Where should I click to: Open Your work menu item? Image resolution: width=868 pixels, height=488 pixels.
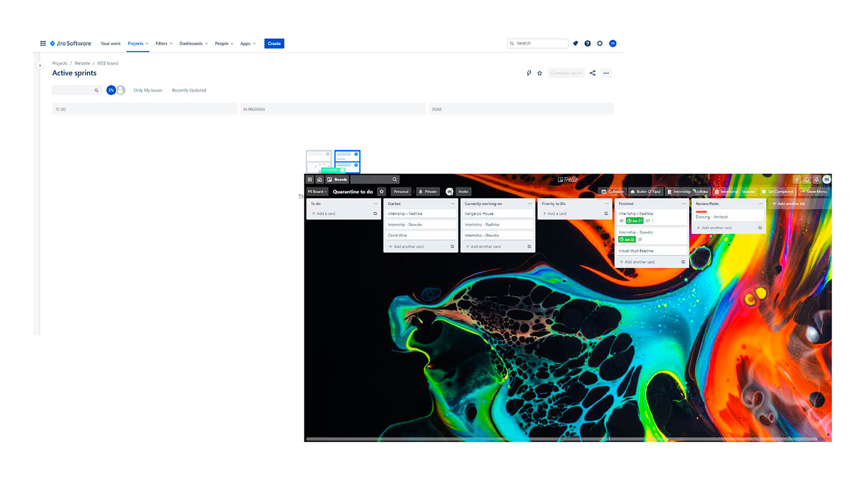coord(111,44)
